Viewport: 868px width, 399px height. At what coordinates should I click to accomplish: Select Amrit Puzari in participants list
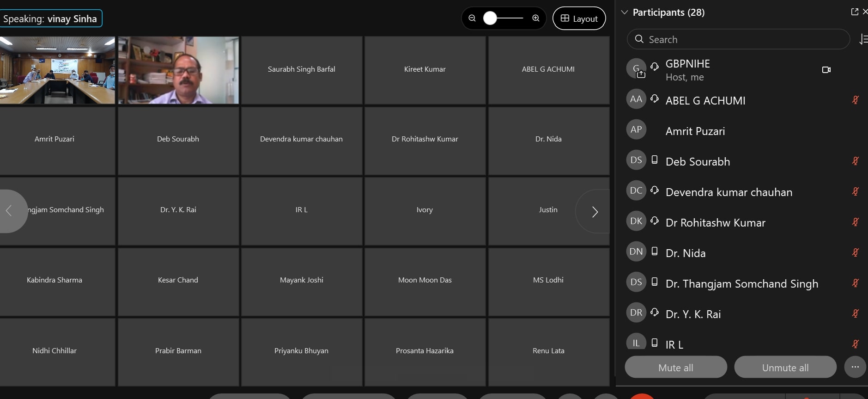695,131
